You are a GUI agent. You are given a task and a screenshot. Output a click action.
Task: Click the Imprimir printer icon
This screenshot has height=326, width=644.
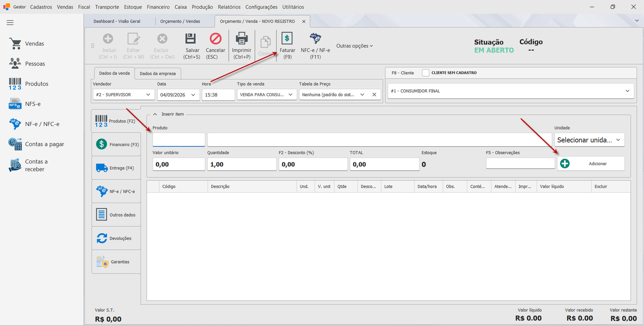click(x=242, y=39)
